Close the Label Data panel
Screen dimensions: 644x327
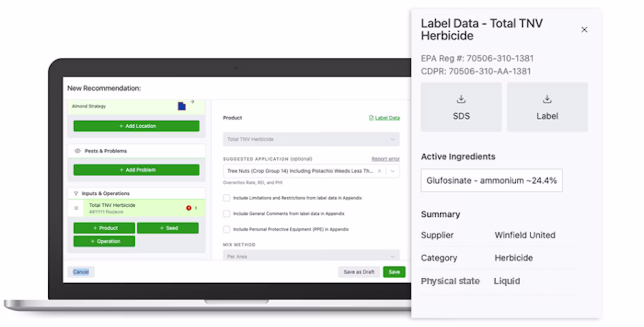click(584, 30)
